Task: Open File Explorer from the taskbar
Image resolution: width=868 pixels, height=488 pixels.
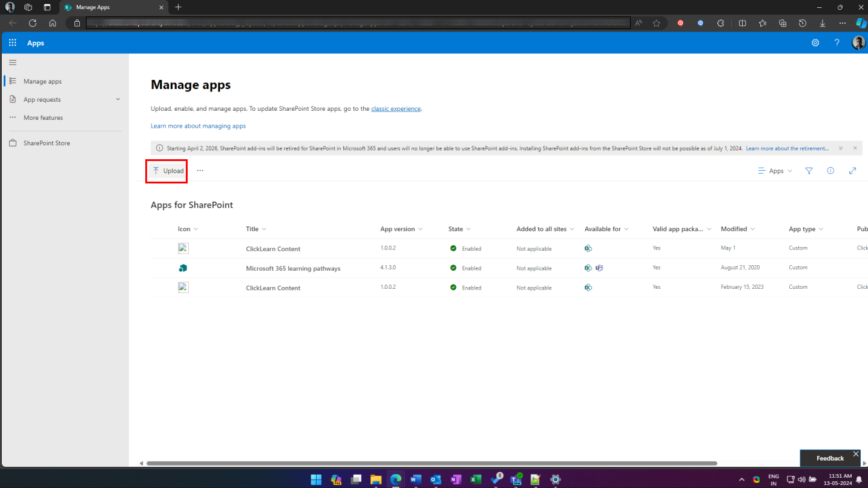Action: pos(375,480)
